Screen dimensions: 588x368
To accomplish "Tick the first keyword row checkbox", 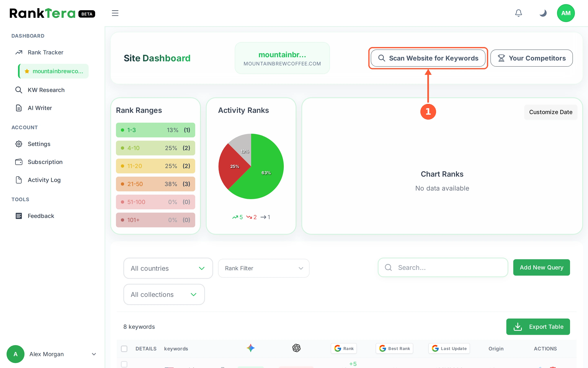I will [124, 364].
